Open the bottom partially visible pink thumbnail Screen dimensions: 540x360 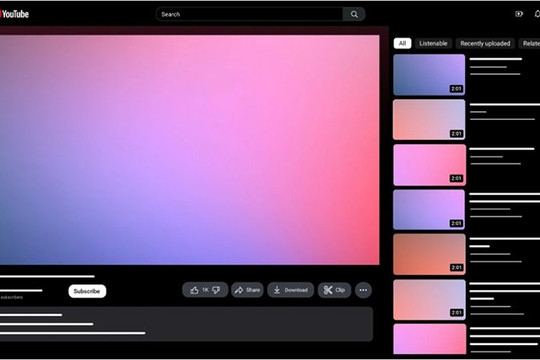tap(429, 339)
